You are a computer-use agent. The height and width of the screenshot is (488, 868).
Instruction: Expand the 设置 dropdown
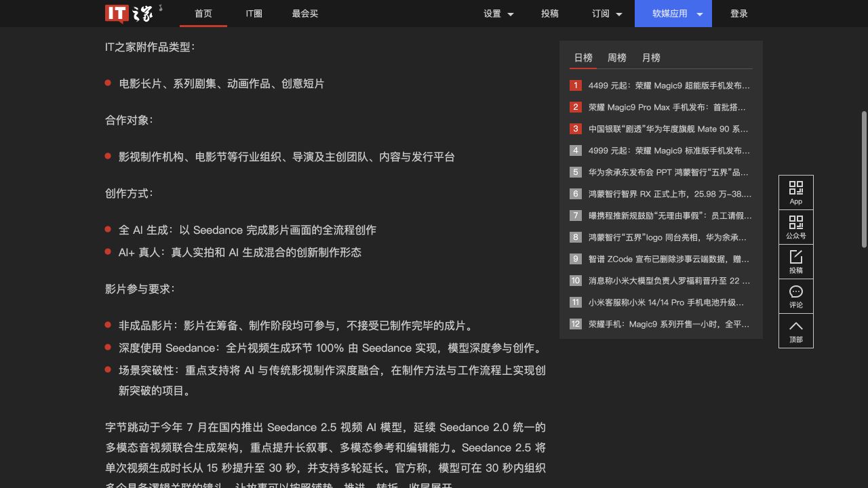point(498,14)
